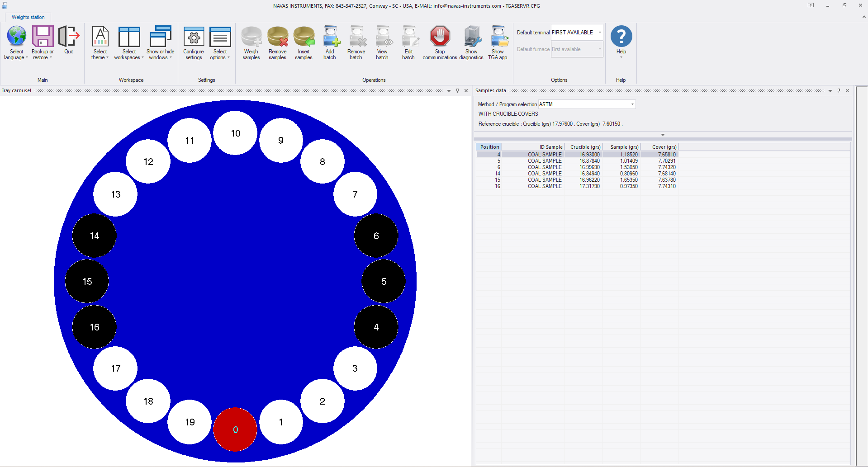This screenshot has width=868, height=467.
Task: Select the row for position 14 COAL SAMPLE
Action: [x=577, y=174]
